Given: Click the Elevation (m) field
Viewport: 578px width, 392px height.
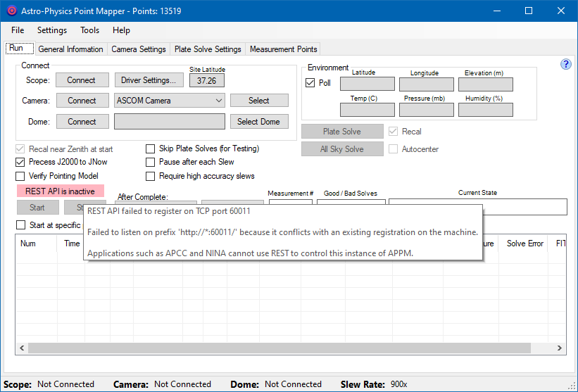Looking at the screenshot, I should 486,84.
